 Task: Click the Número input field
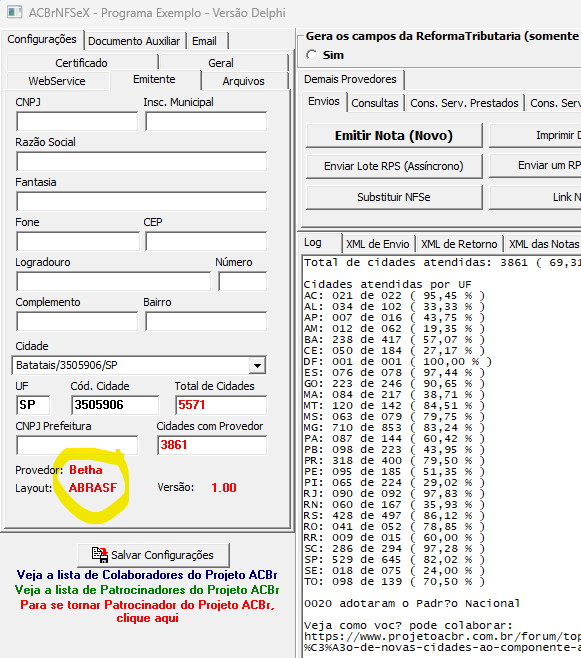pos(242,282)
